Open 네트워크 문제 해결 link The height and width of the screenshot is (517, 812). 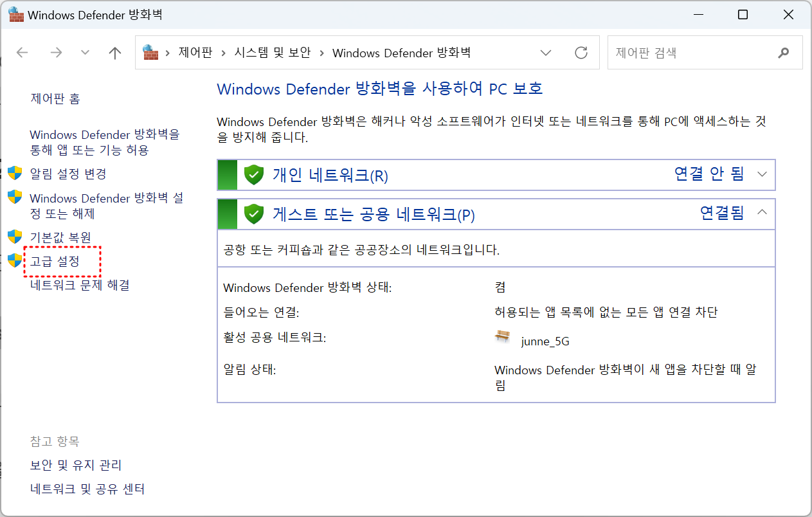click(x=80, y=285)
